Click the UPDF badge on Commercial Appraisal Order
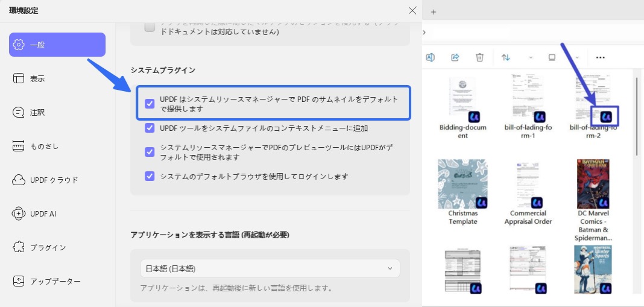 (x=537, y=203)
